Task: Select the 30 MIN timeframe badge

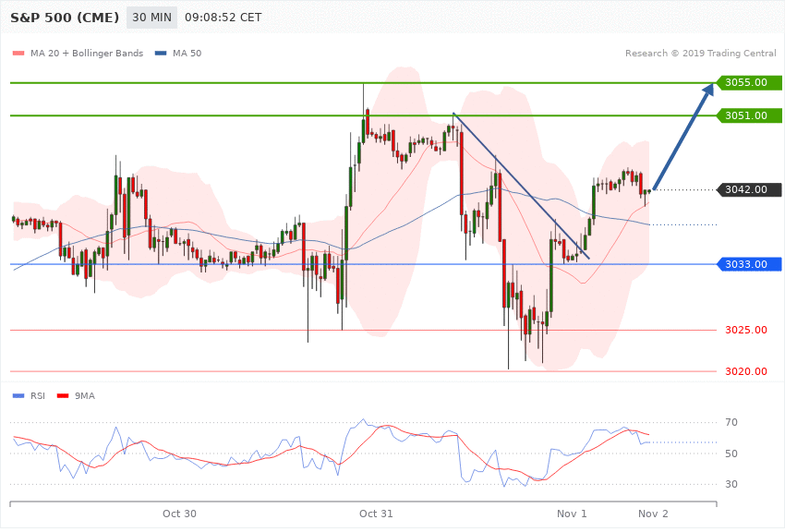Action: coord(151,18)
